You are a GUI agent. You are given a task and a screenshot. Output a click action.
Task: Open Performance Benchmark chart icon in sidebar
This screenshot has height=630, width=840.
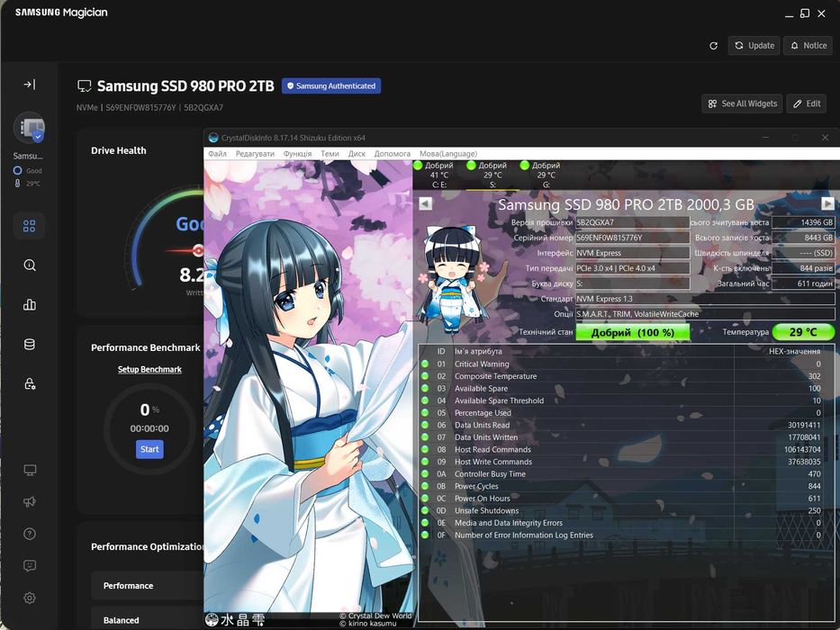(x=30, y=305)
